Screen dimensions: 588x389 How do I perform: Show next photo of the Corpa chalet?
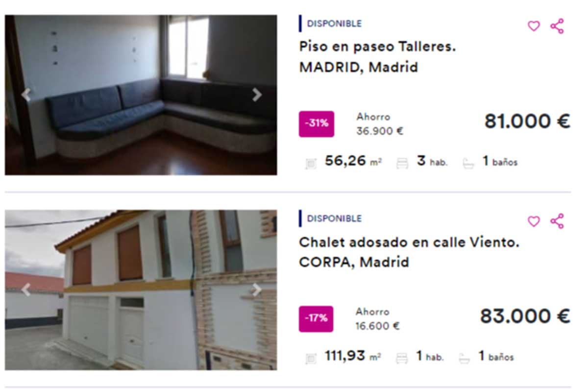(x=257, y=290)
